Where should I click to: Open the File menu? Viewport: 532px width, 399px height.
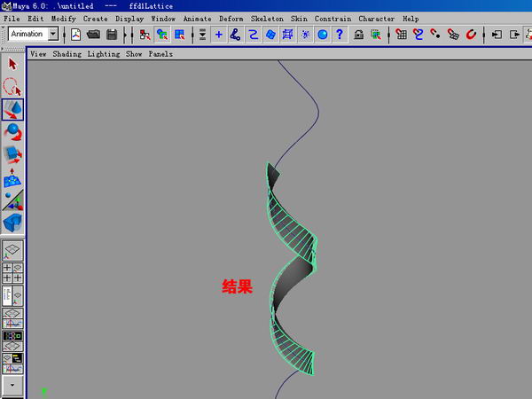coord(12,19)
